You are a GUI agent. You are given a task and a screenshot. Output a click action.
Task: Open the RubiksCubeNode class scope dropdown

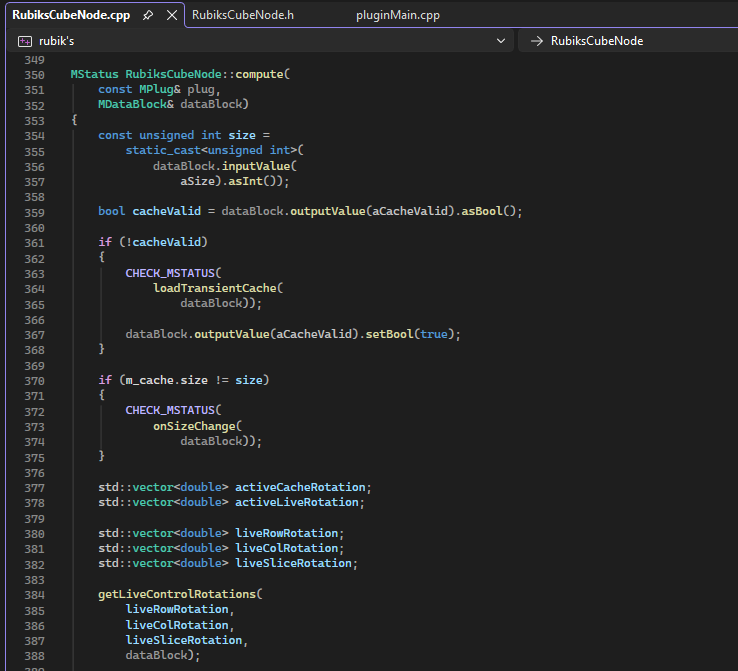pos(628,41)
